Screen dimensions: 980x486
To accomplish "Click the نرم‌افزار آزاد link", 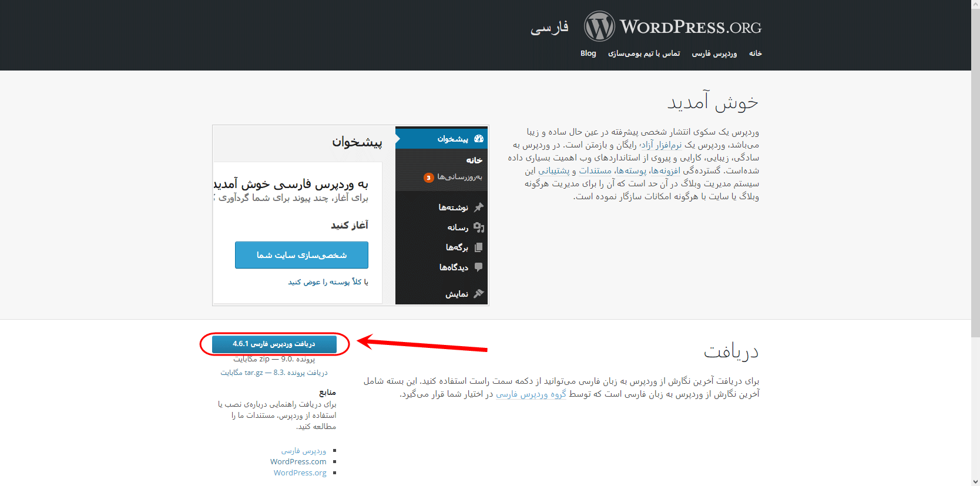I will coord(661,145).
